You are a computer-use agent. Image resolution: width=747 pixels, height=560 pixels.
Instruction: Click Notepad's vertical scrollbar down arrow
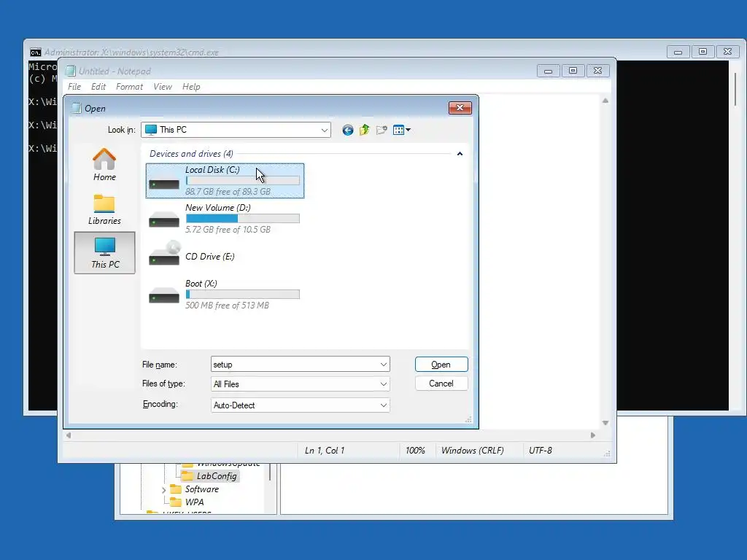pyautogui.click(x=605, y=423)
